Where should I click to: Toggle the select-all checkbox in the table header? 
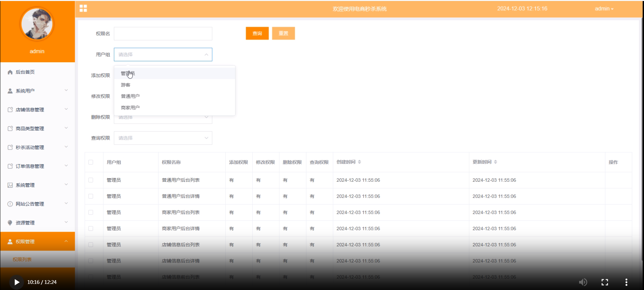pos(91,162)
